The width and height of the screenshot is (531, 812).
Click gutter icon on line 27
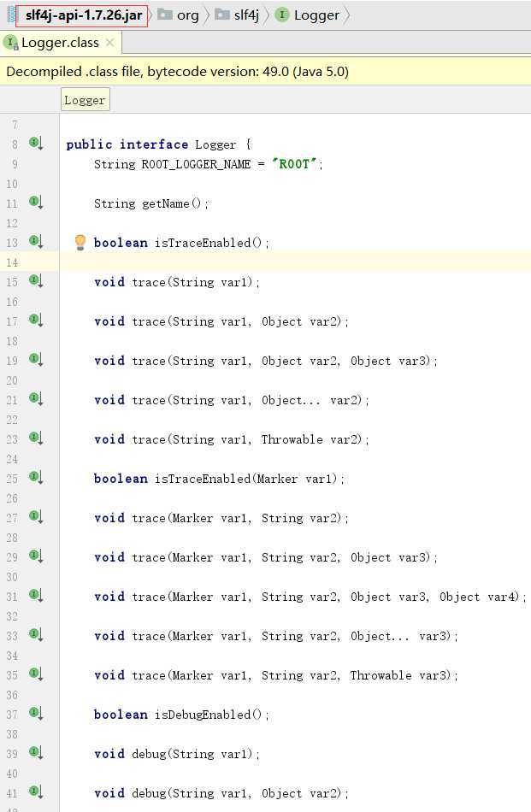coord(36,516)
